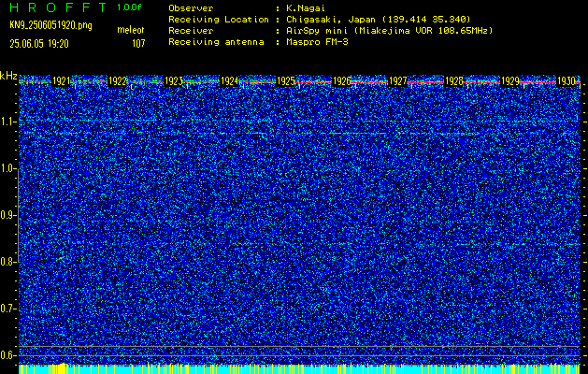Click the 0.6 frequency axis label
588x374 pixels.
(7, 355)
